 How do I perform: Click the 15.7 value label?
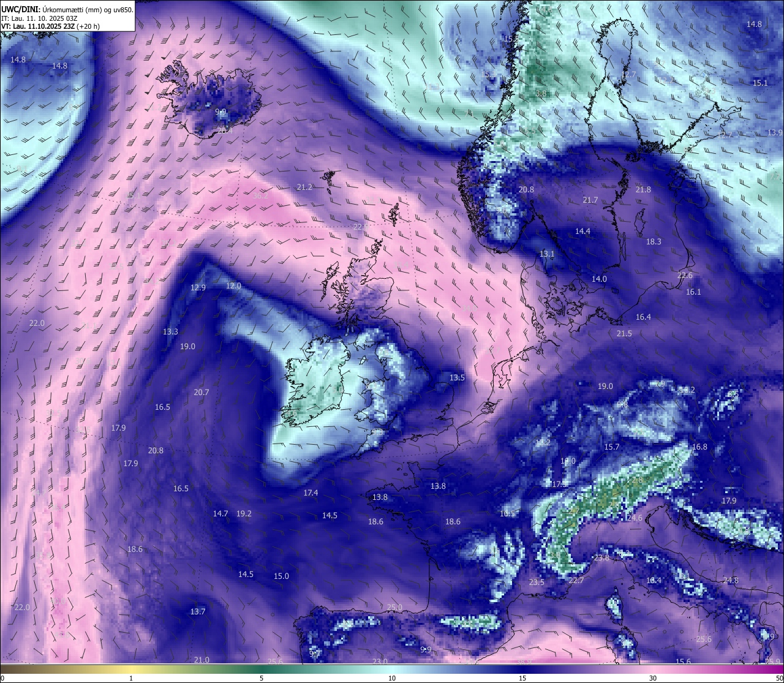612,447
